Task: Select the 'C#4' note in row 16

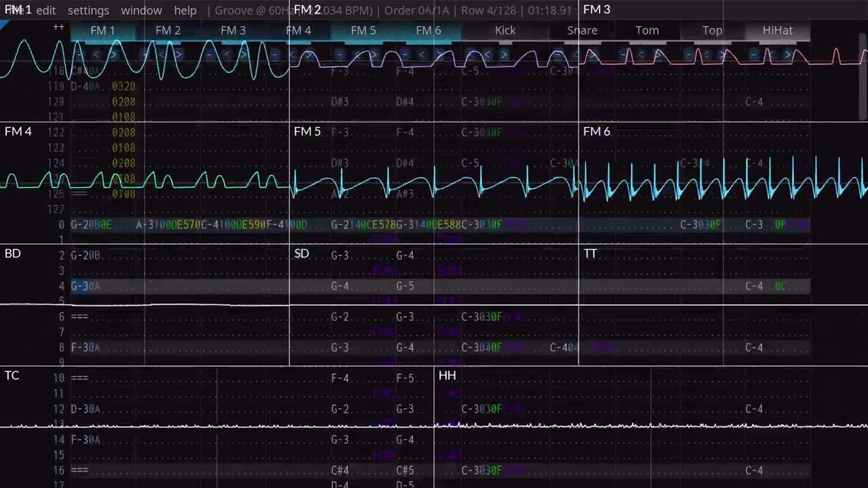Action: pos(340,470)
